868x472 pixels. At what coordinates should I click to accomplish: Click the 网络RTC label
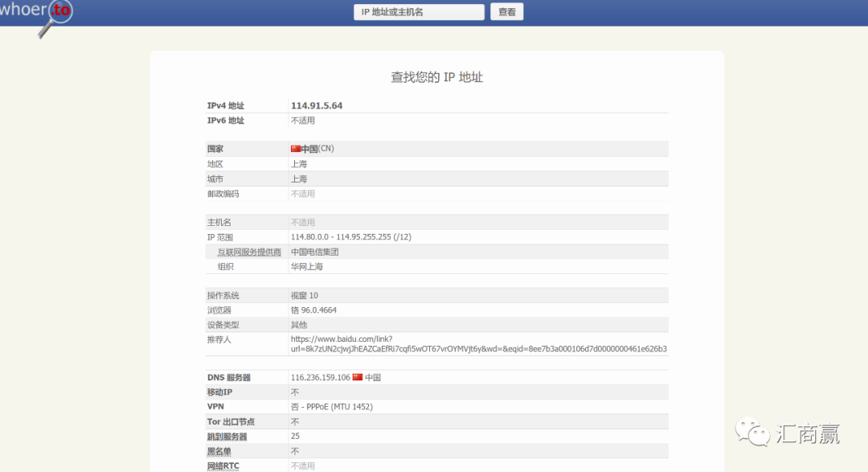pos(223,466)
